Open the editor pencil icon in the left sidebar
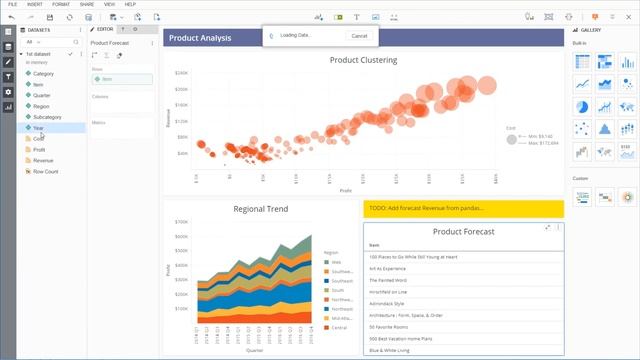Viewport: 640px width, 360px height. [8, 62]
